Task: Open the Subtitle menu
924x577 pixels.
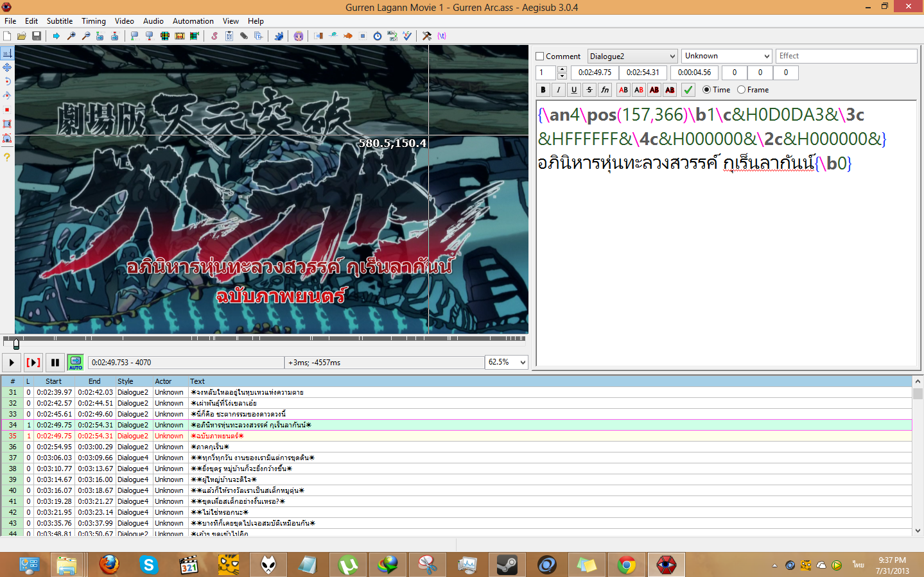Action: click(x=60, y=21)
